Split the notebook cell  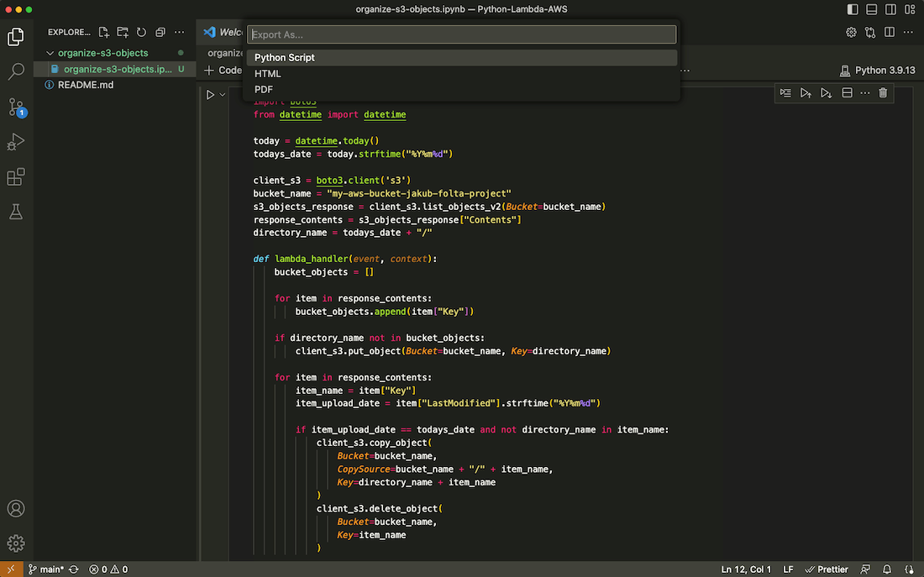[847, 92]
